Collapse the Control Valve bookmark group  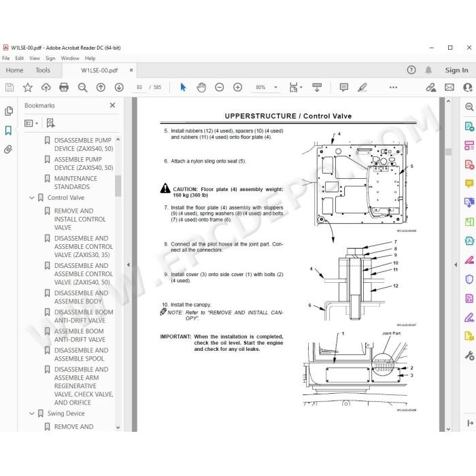pos(31,198)
